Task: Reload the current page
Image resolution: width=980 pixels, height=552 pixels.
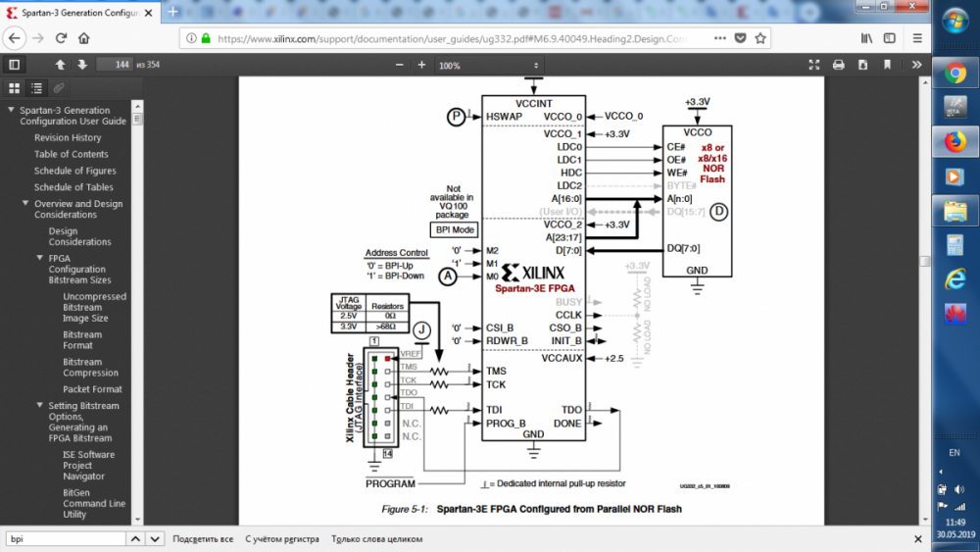Action: pos(61,39)
